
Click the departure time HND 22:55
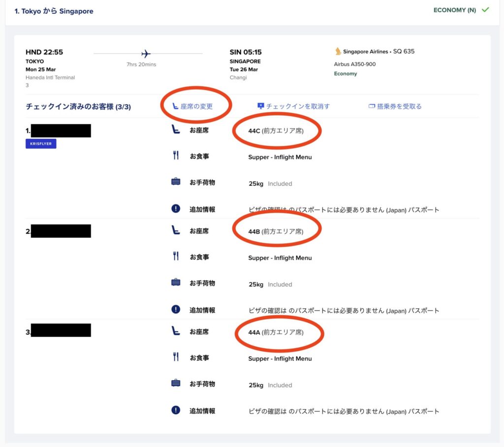(44, 52)
